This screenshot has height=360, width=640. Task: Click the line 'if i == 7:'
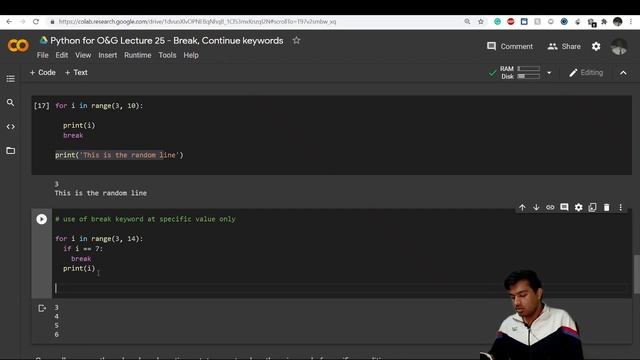(83, 249)
